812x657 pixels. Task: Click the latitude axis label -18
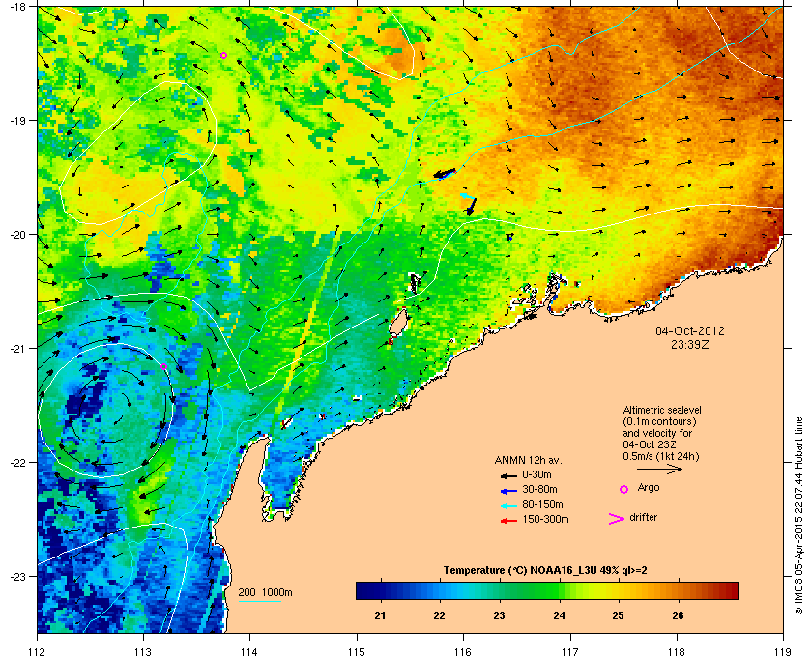pyautogui.click(x=17, y=7)
